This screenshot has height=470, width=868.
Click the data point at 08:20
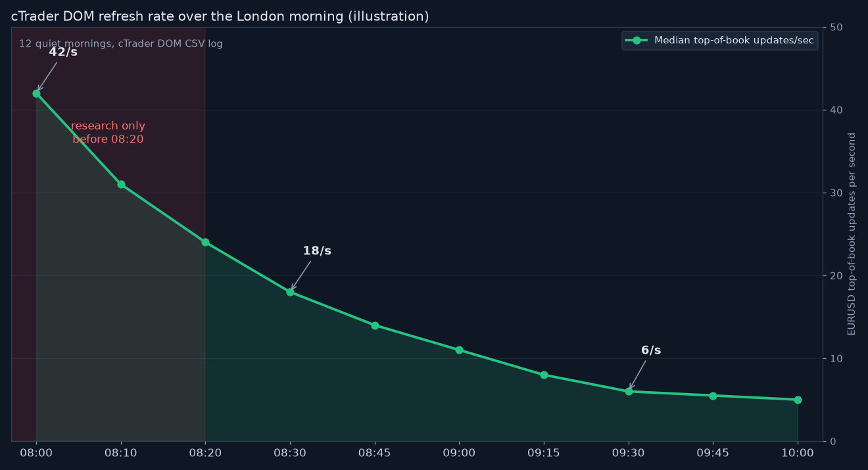point(205,242)
